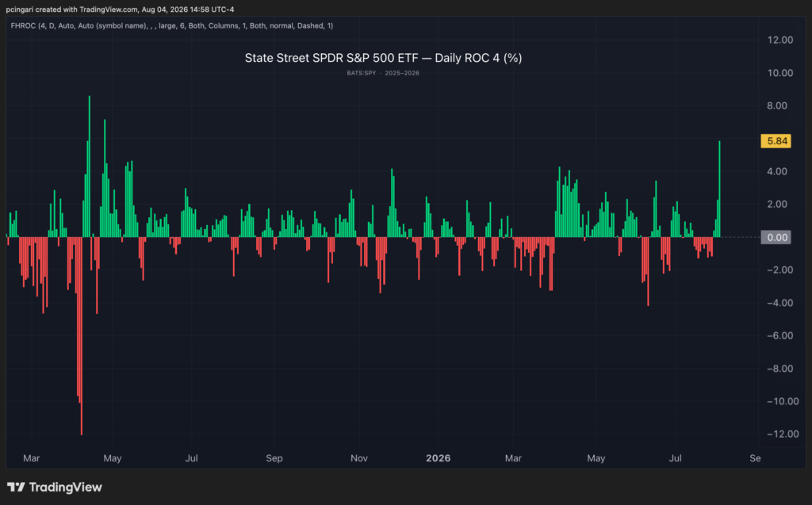Click the FHROC indicator settings legend
This screenshot has height=505, width=812.
click(x=172, y=25)
